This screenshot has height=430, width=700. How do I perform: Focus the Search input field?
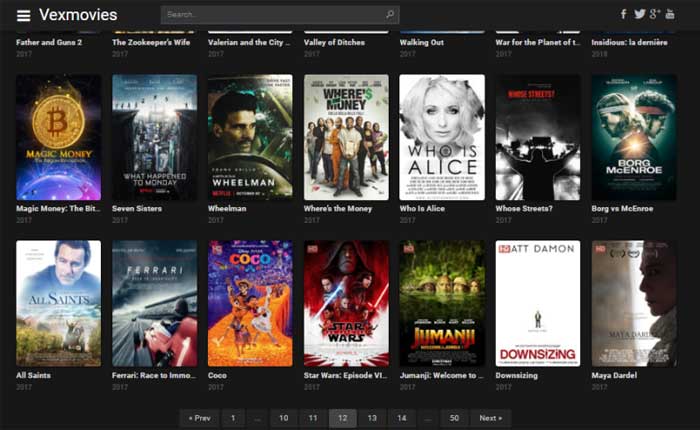280,15
